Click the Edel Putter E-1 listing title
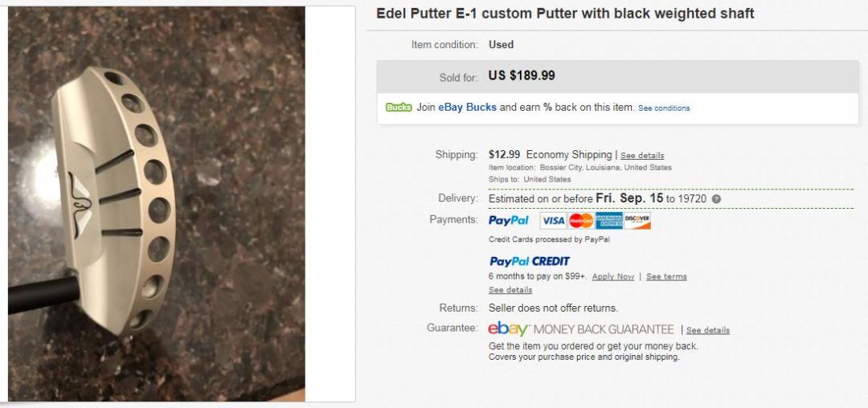868x408 pixels. (x=565, y=14)
